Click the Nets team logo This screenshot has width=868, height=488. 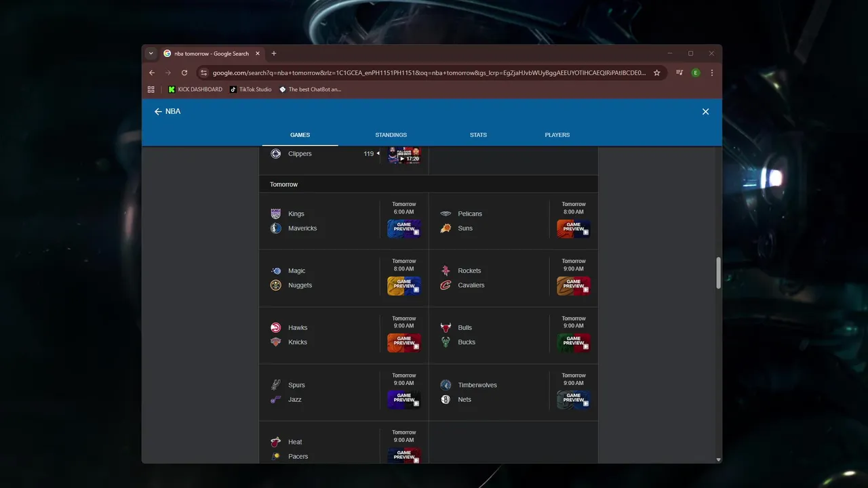tap(446, 400)
